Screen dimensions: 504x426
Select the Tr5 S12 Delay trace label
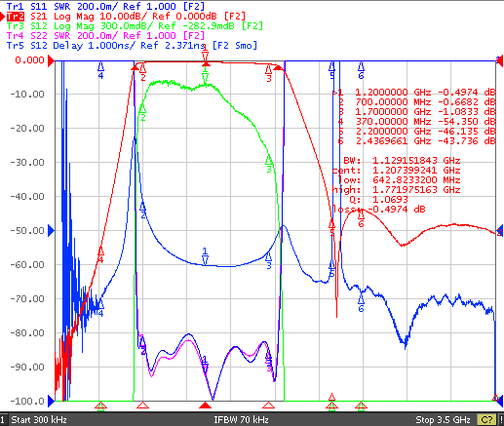click(x=132, y=45)
